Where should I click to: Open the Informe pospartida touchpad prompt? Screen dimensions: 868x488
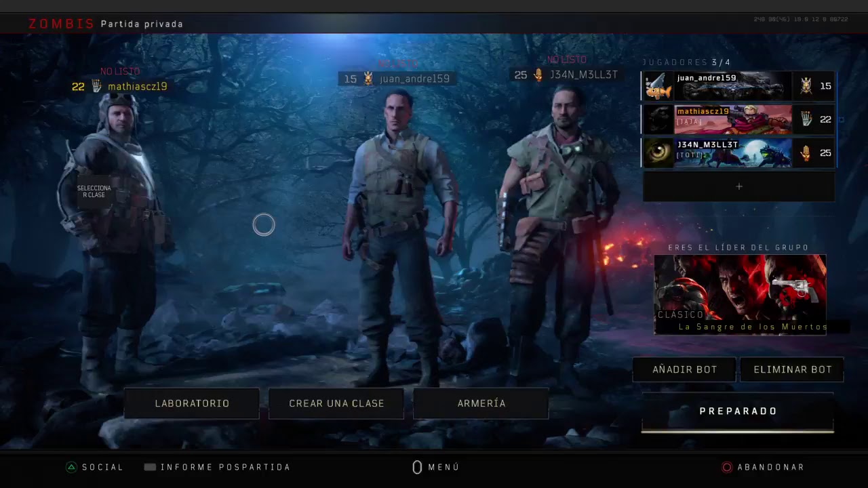tap(150, 467)
